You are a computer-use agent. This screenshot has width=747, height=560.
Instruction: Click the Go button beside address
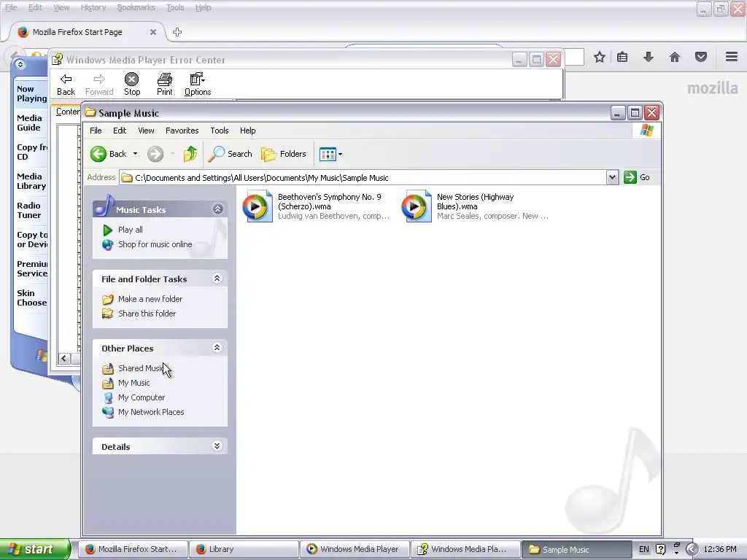[636, 177]
